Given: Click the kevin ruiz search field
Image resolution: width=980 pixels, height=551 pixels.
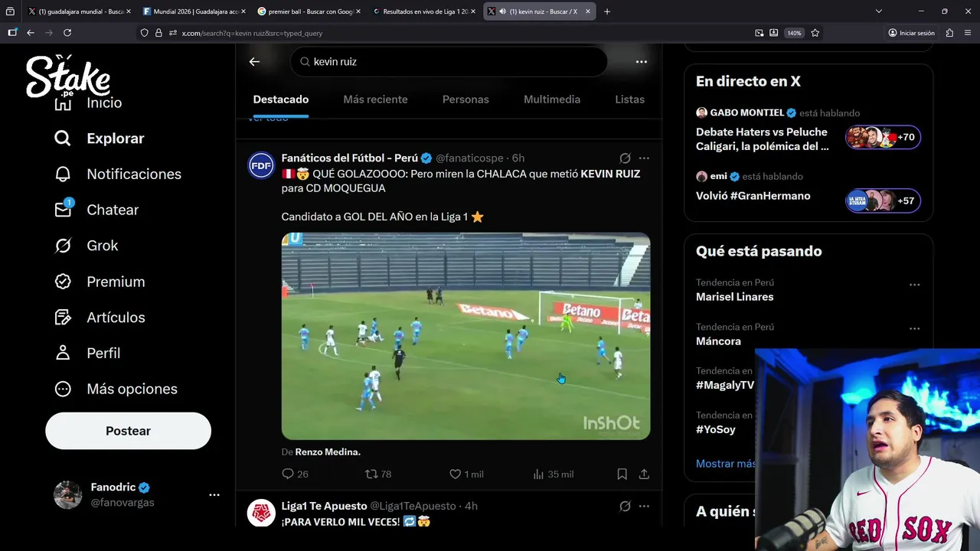Looking at the screenshot, I should [449, 62].
